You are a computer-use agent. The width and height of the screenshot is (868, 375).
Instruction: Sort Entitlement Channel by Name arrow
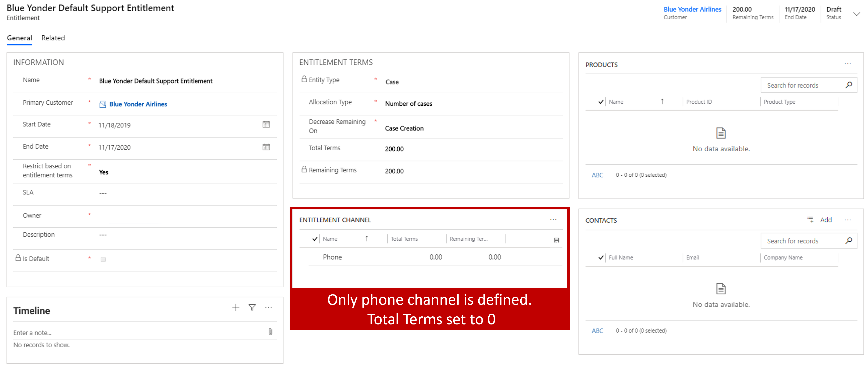pos(367,238)
